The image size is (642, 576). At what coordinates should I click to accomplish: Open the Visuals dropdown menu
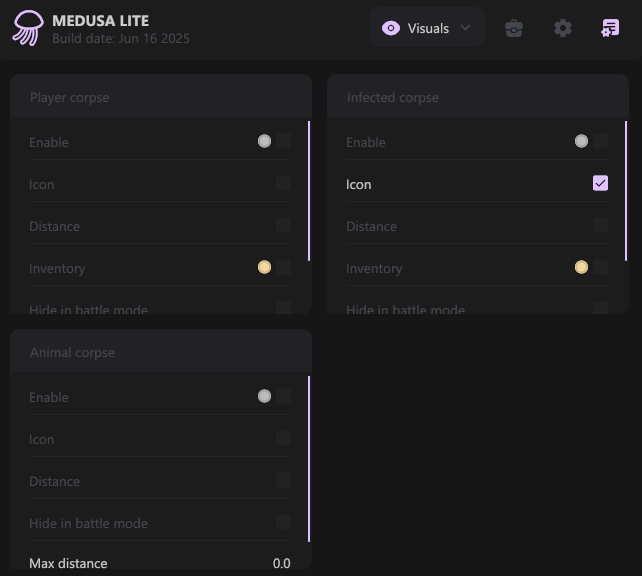pyautogui.click(x=427, y=28)
